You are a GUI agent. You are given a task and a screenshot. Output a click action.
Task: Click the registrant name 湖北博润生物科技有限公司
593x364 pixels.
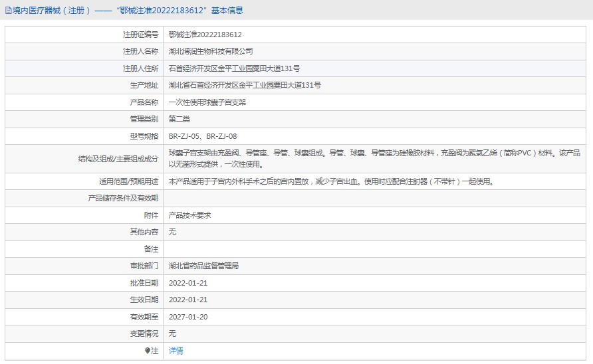coord(211,51)
